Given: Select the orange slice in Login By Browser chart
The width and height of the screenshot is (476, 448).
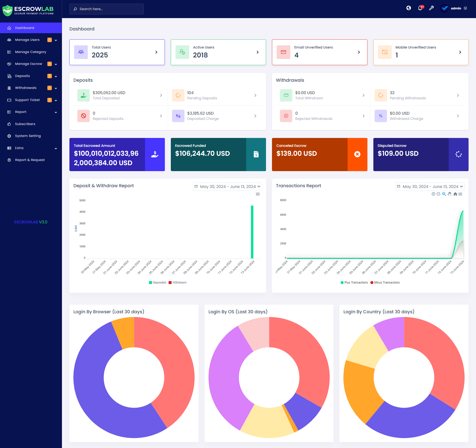Looking at the screenshot, I should [124, 332].
